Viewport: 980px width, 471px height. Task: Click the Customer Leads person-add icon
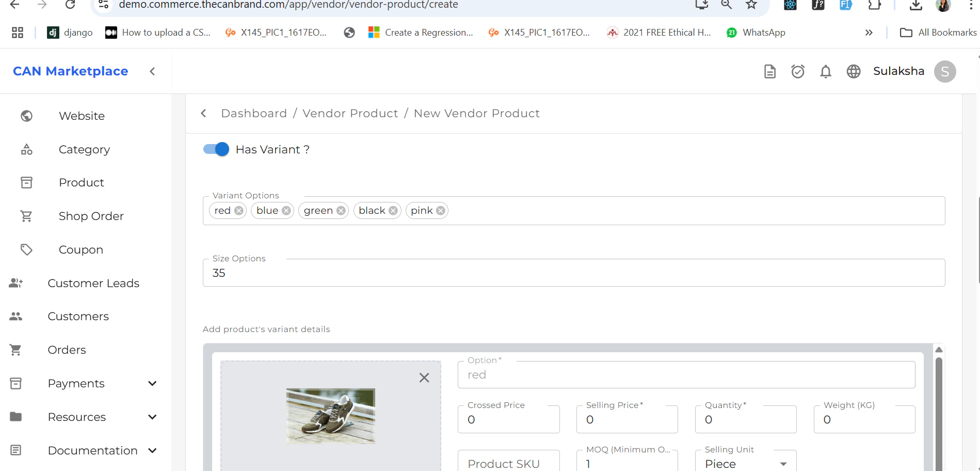[x=16, y=283]
